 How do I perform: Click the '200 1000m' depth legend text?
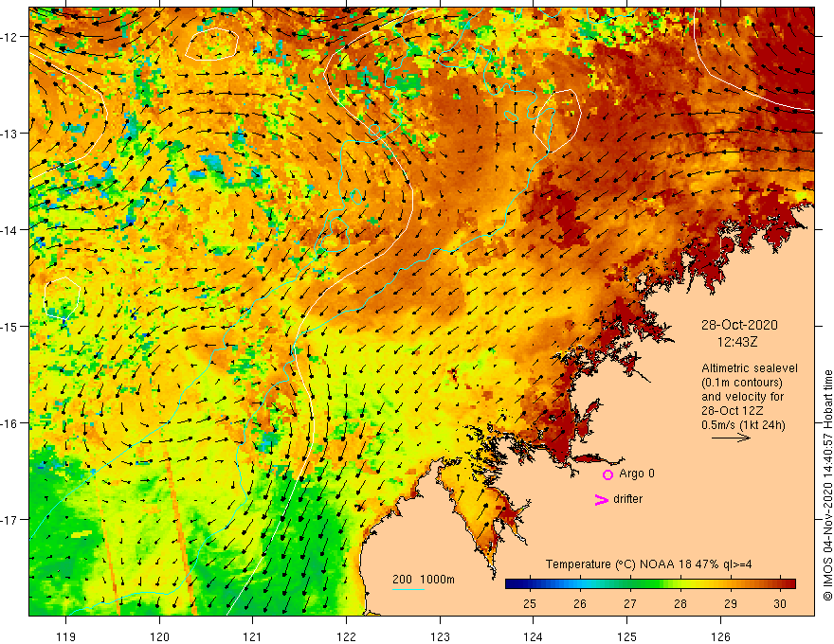(424, 580)
